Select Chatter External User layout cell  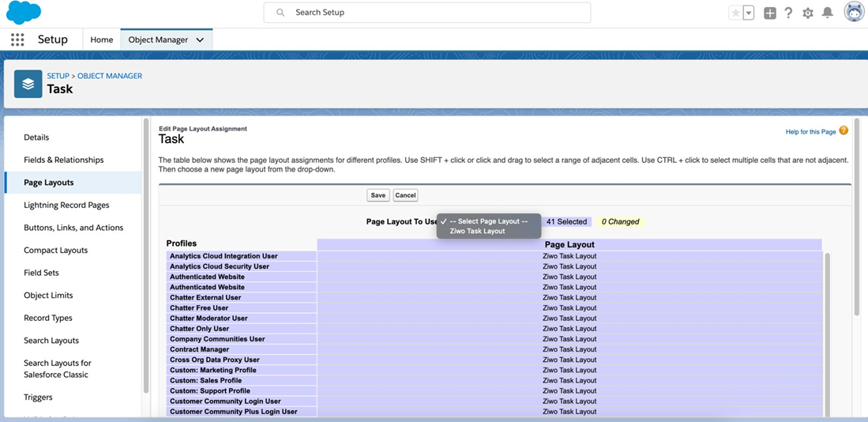click(569, 297)
